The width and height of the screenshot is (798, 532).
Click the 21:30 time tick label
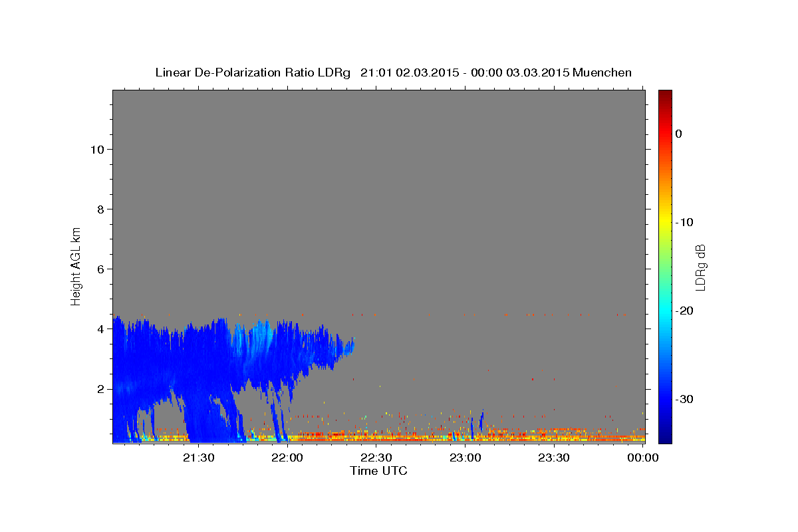(198, 458)
